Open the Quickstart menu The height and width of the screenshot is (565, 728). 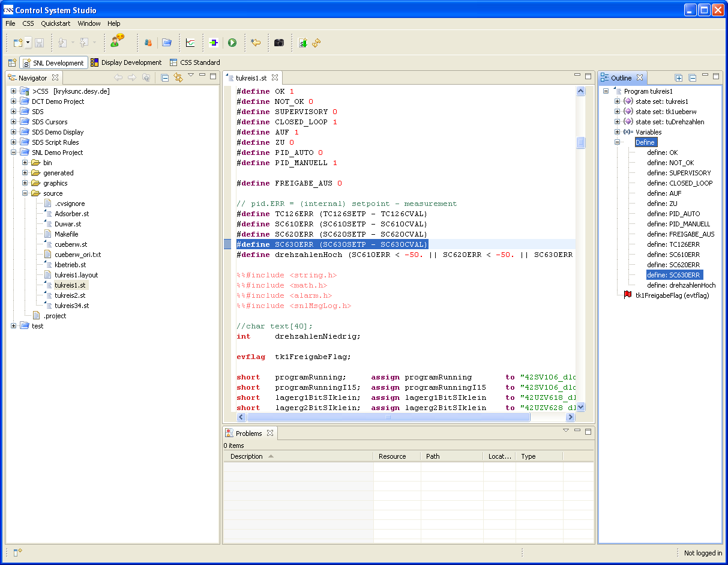55,23
